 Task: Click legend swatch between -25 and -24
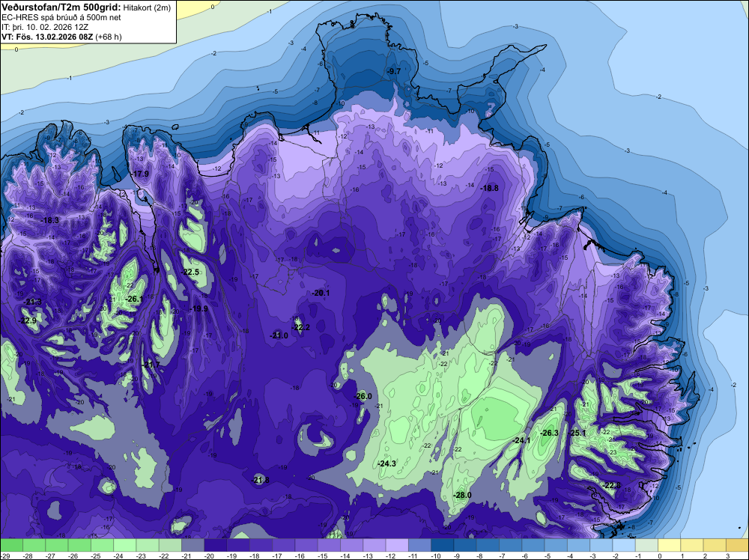(x=102, y=545)
